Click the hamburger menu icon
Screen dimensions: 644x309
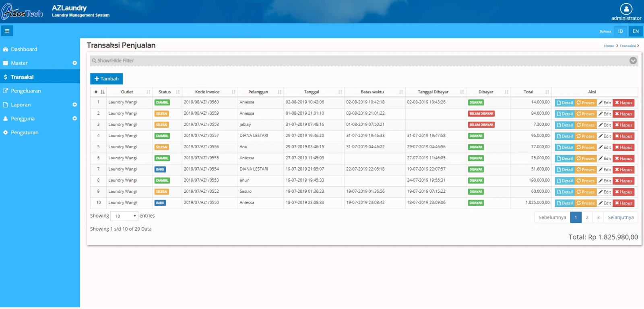pyautogui.click(x=7, y=31)
